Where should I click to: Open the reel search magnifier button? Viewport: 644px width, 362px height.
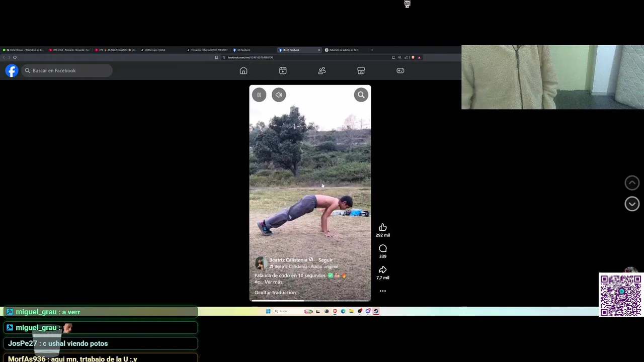click(x=361, y=95)
